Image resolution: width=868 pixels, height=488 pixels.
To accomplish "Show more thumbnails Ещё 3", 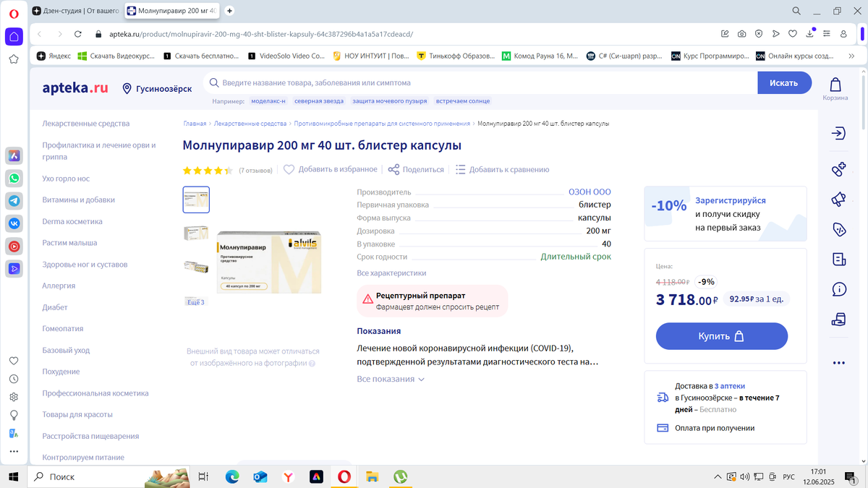I will (195, 302).
